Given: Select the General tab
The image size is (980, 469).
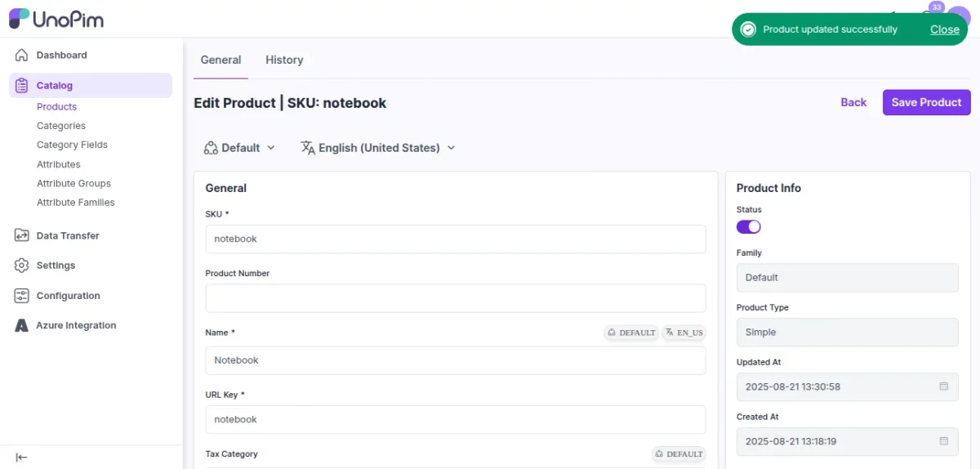Looking at the screenshot, I should click(220, 60).
